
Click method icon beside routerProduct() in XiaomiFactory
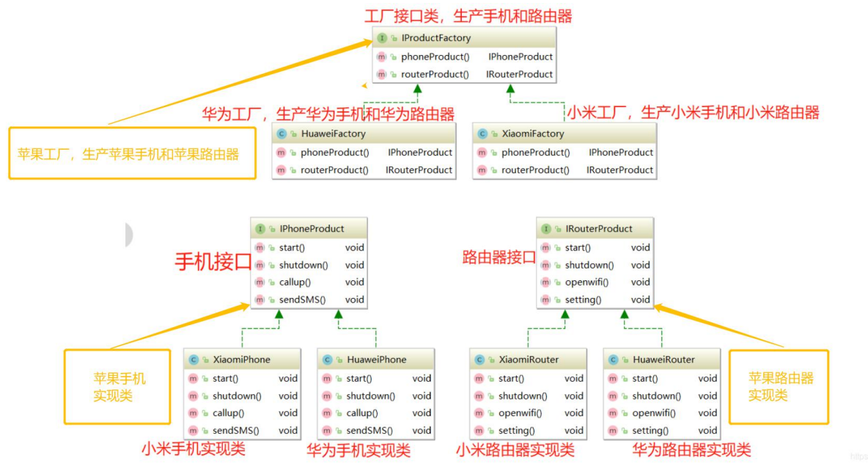482,170
